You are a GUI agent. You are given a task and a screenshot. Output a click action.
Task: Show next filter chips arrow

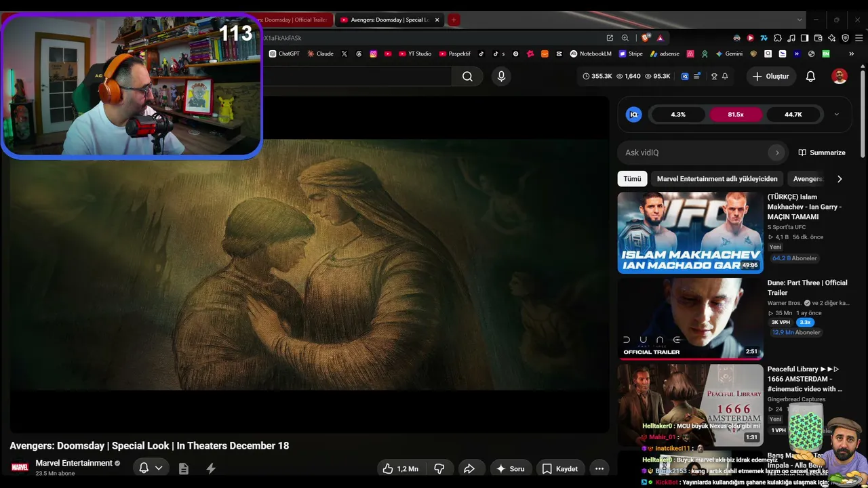(x=840, y=179)
